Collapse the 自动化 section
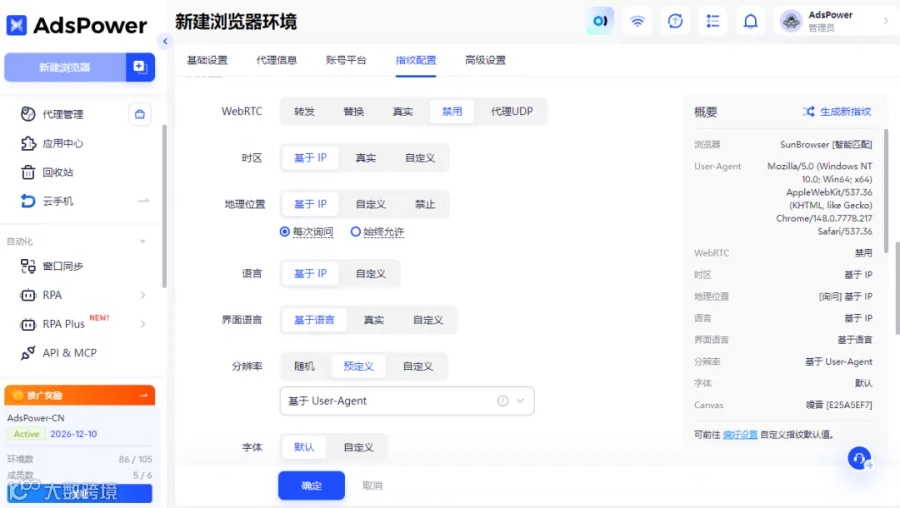The width and height of the screenshot is (900, 508). pyautogui.click(x=143, y=242)
